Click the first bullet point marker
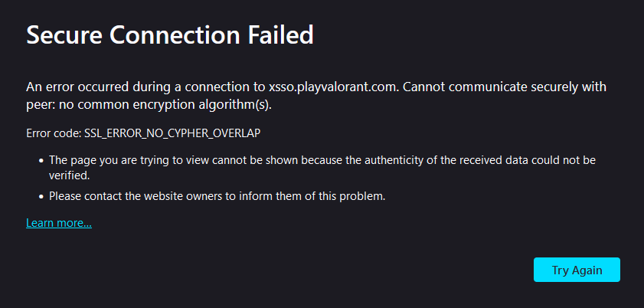The width and height of the screenshot is (644, 308). coord(41,160)
